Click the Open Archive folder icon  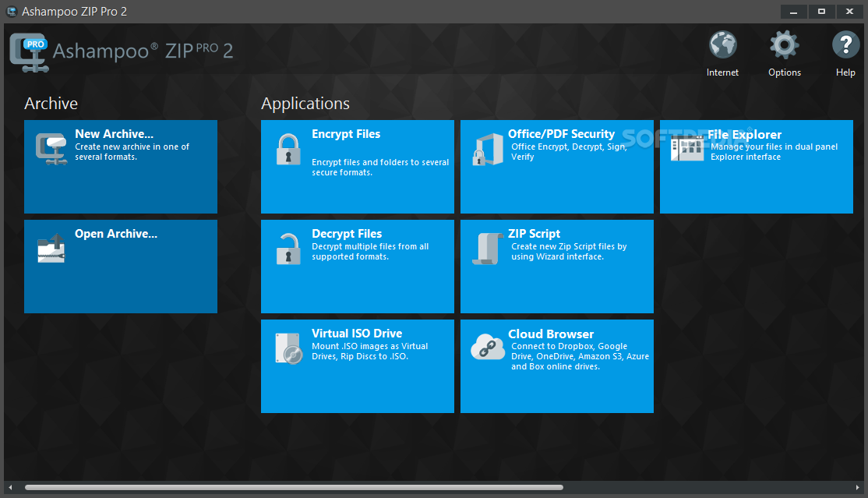pos(51,248)
